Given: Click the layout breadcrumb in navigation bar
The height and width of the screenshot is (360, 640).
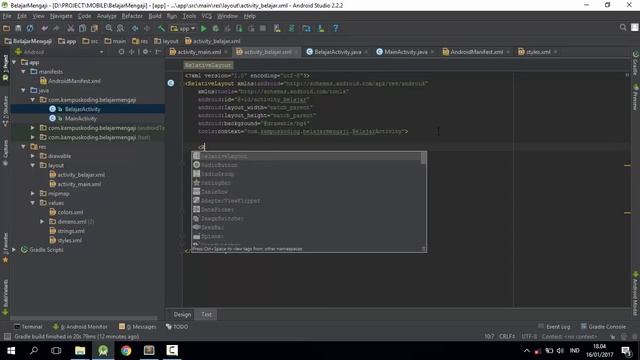Looking at the screenshot, I should coord(167,41).
